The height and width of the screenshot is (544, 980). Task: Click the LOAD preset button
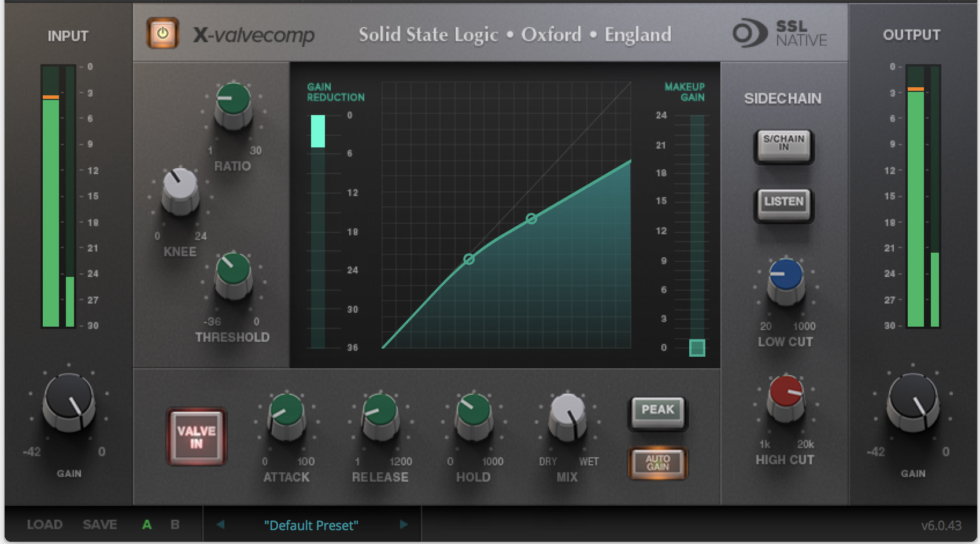pos(45,525)
